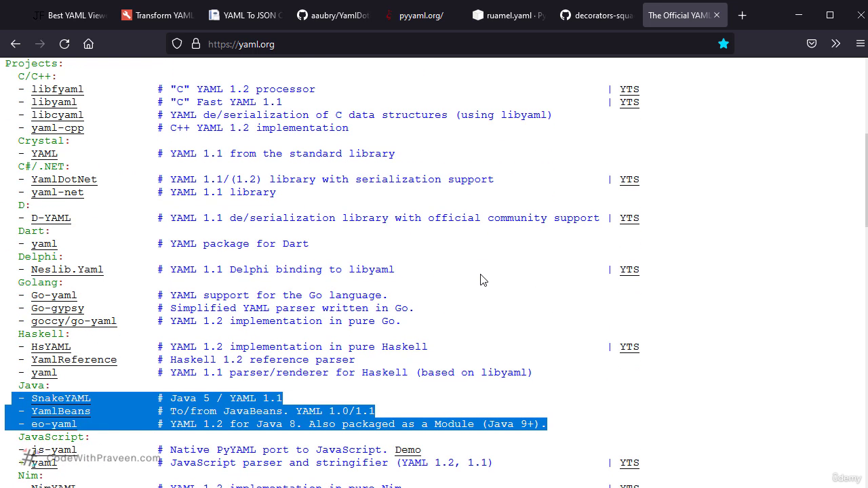
Task: Show site security info via padlock
Action: coord(196,44)
